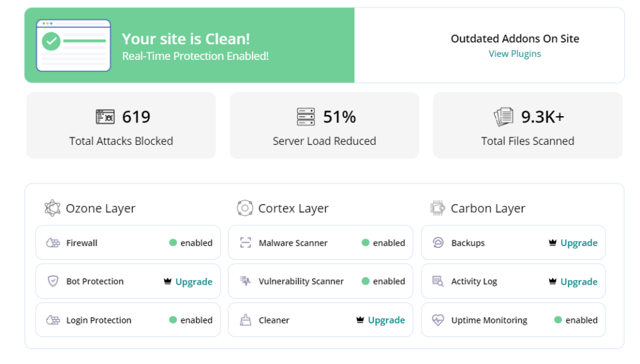Click the Total Attacks Blocked bug icon
The width and height of the screenshot is (640, 364).
pyautogui.click(x=105, y=117)
